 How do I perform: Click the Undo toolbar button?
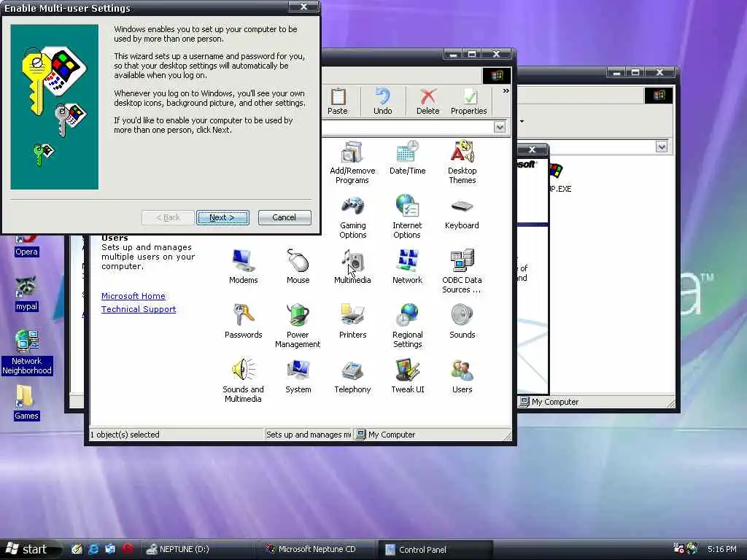pos(382,101)
